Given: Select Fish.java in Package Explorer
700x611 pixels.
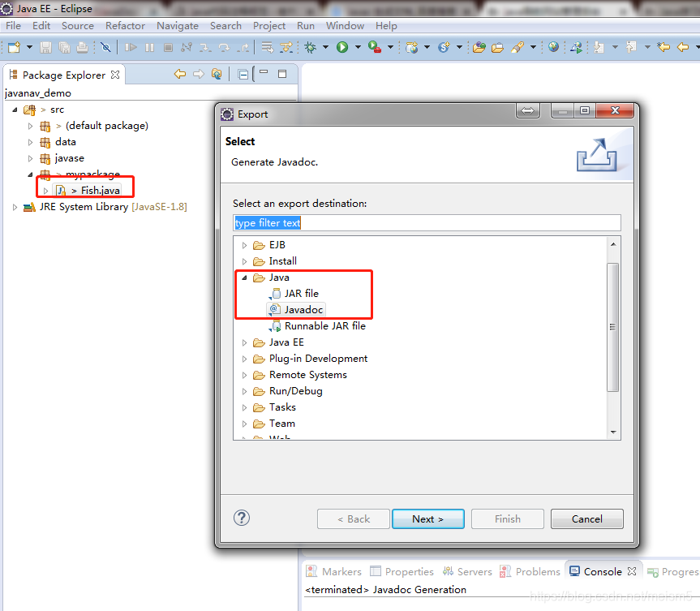Looking at the screenshot, I should click(x=100, y=191).
